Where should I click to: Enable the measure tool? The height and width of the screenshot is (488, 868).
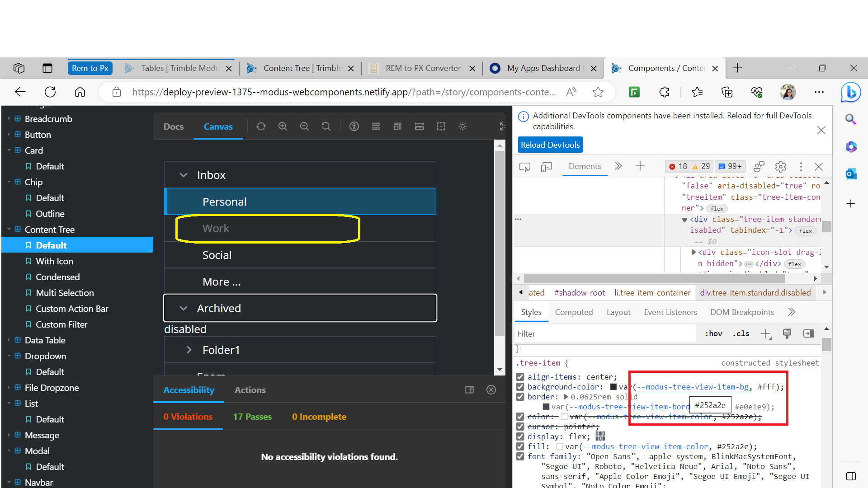[419, 127]
